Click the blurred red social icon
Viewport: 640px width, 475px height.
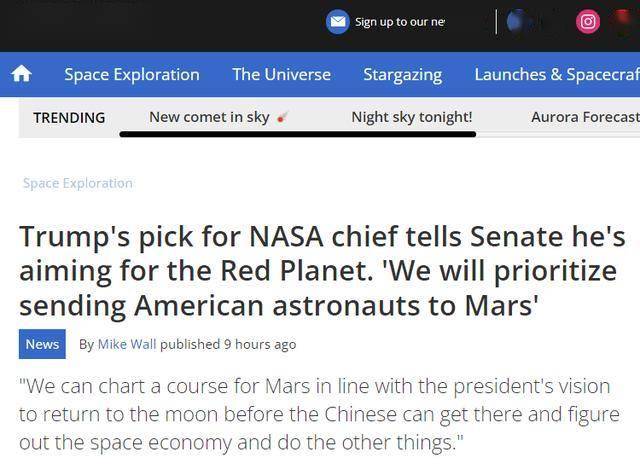click(624, 21)
